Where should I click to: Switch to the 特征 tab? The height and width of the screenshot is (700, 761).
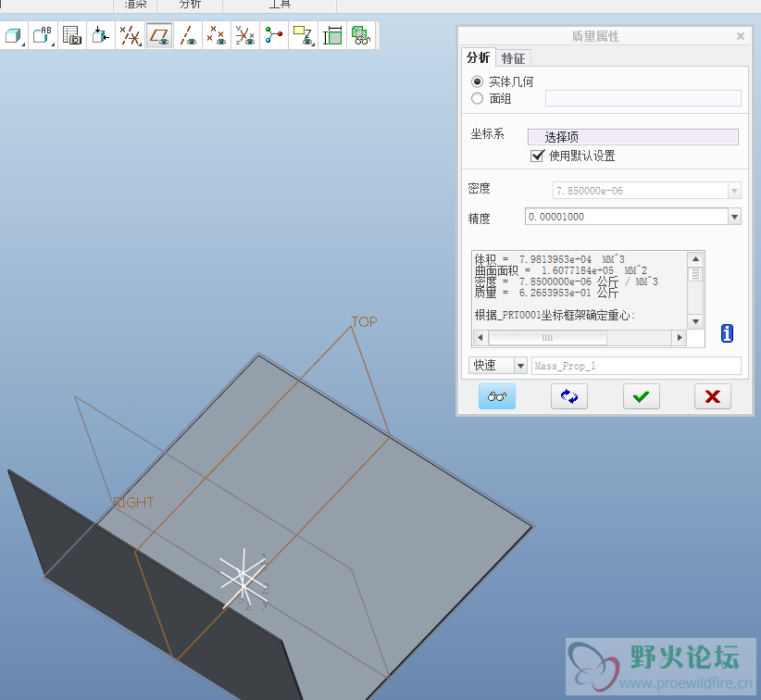pyautogui.click(x=513, y=58)
